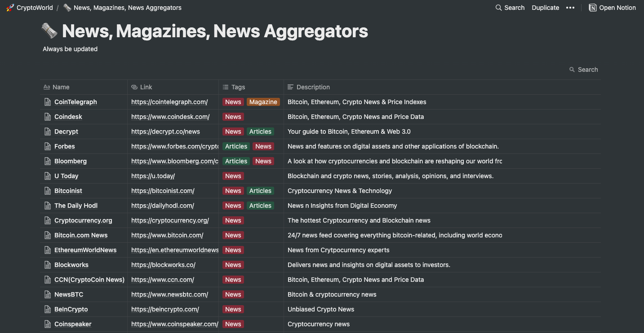Click the Notion logo icon
The width and height of the screenshot is (644, 333).
coord(593,8)
